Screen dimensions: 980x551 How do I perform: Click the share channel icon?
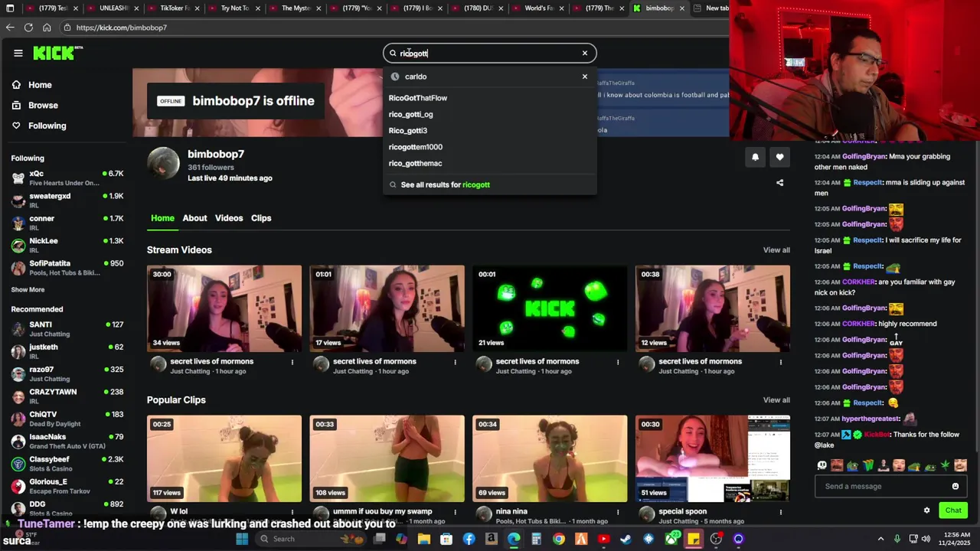(x=779, y=183)
